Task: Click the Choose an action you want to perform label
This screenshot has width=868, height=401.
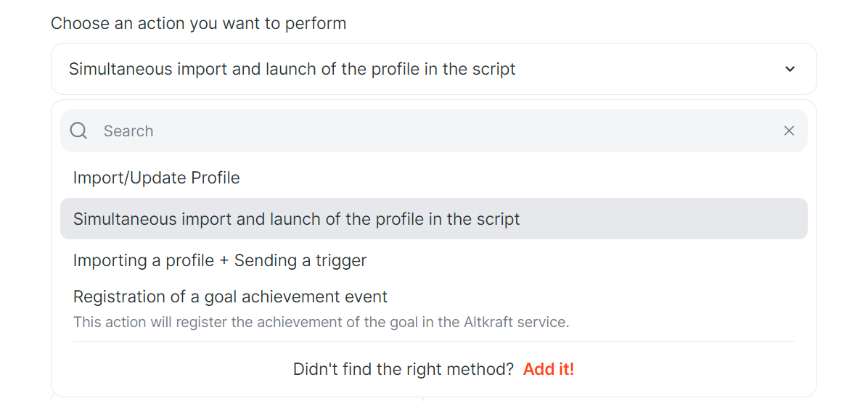Action: tap(198, 24)
